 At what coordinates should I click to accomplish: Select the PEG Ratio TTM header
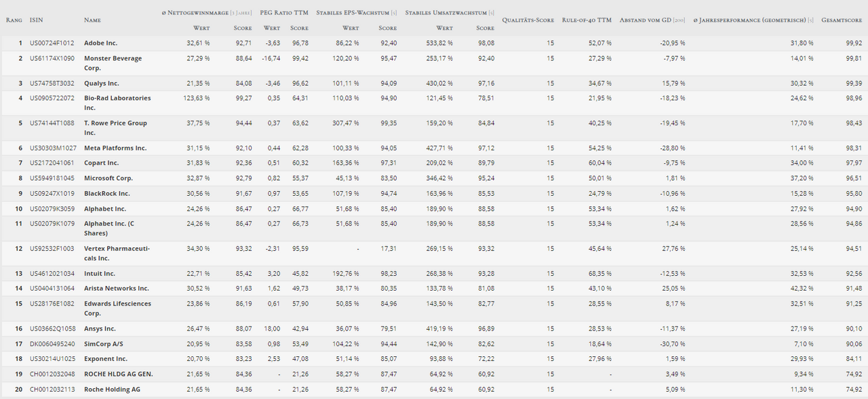tap(284, 13)
